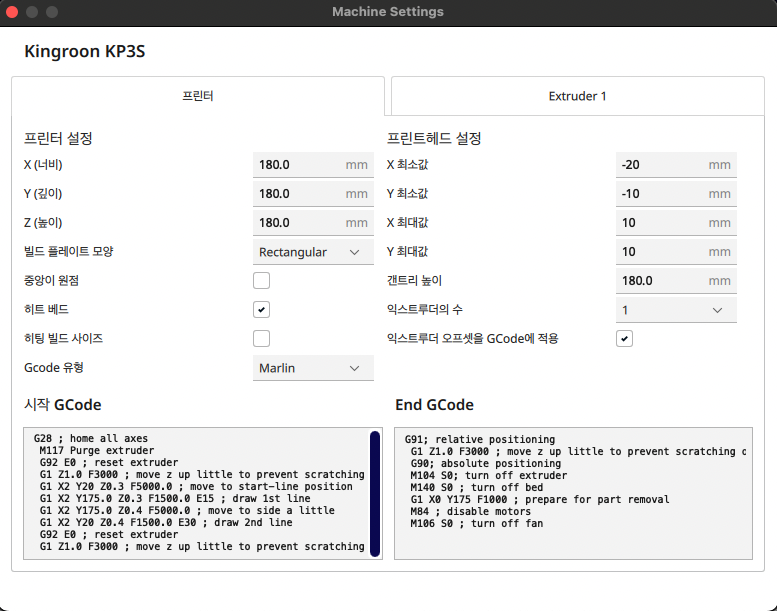777x611 pixels.
Task: Click the 'G91; relative positioning' line
Action: pyautogui.click(x=480, y=440)
